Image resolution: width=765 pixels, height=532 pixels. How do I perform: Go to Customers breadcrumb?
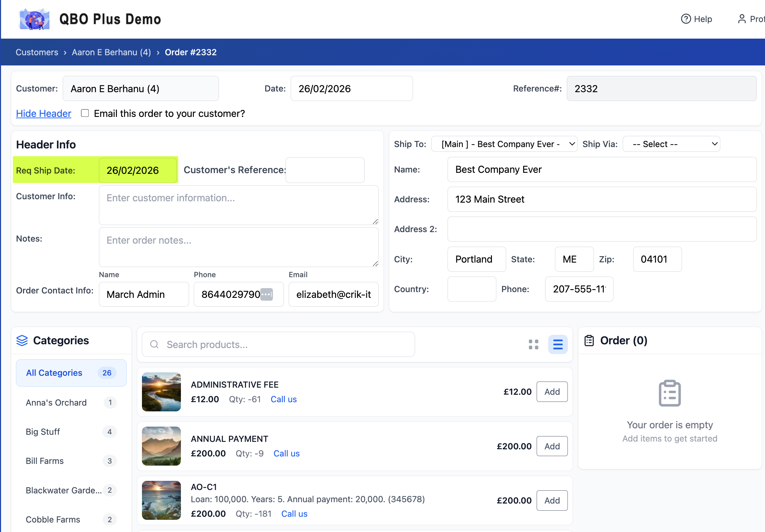click(x=37, y=52)
